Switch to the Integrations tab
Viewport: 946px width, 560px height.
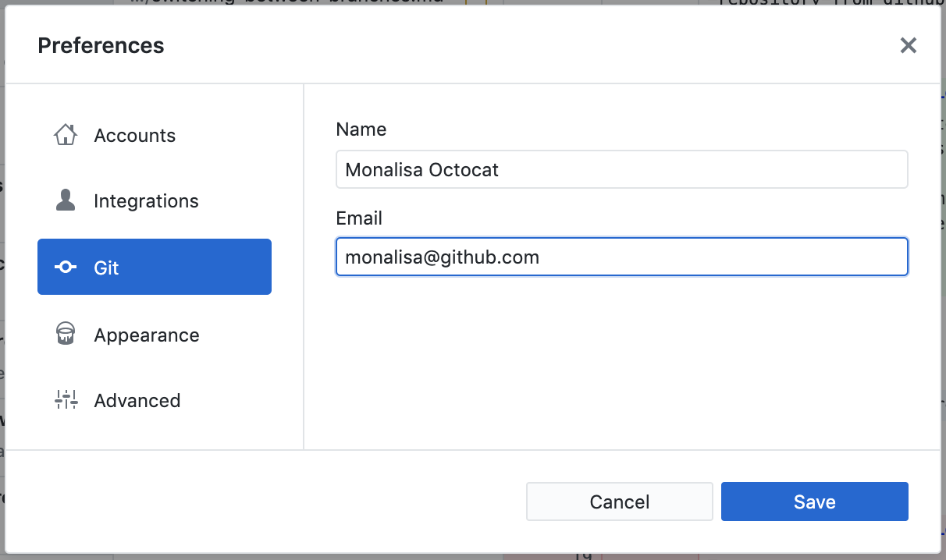[x=155, y=201]
